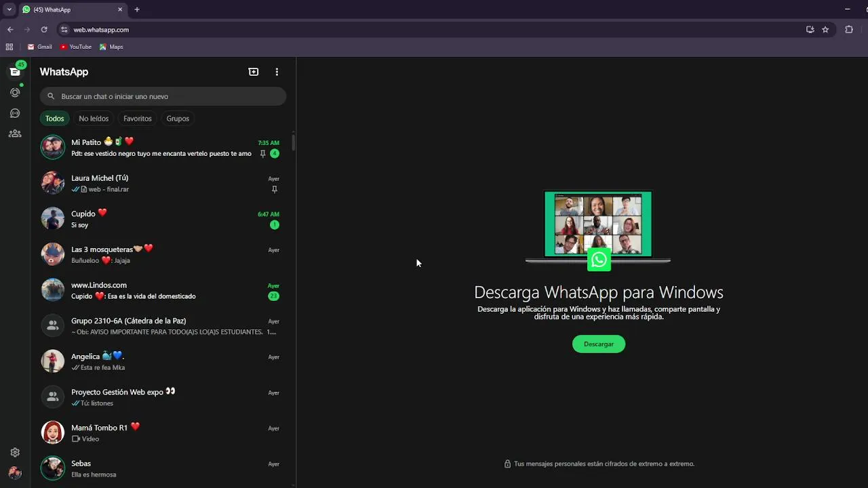
Task: Open your profile picture in sidebar
Action: pyautogui.click(x=15, y=473)
